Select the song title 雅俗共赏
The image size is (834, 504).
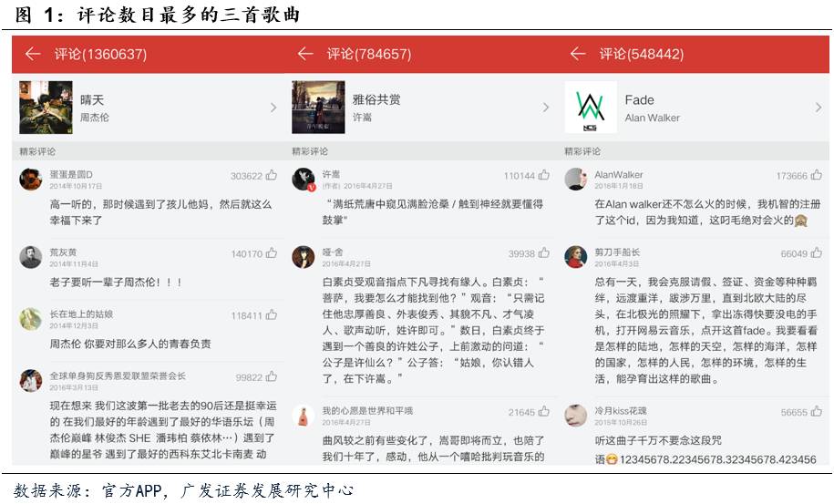click(376, 100)
